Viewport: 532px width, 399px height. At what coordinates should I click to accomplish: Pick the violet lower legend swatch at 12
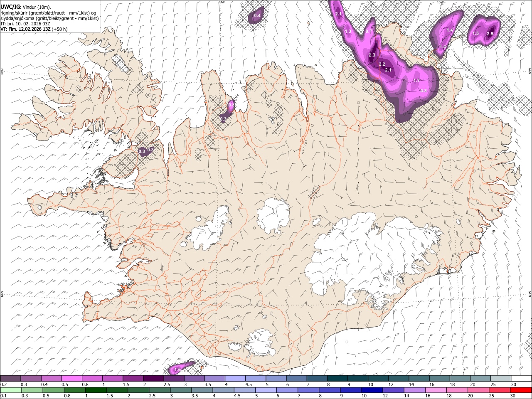click(393, 390)
